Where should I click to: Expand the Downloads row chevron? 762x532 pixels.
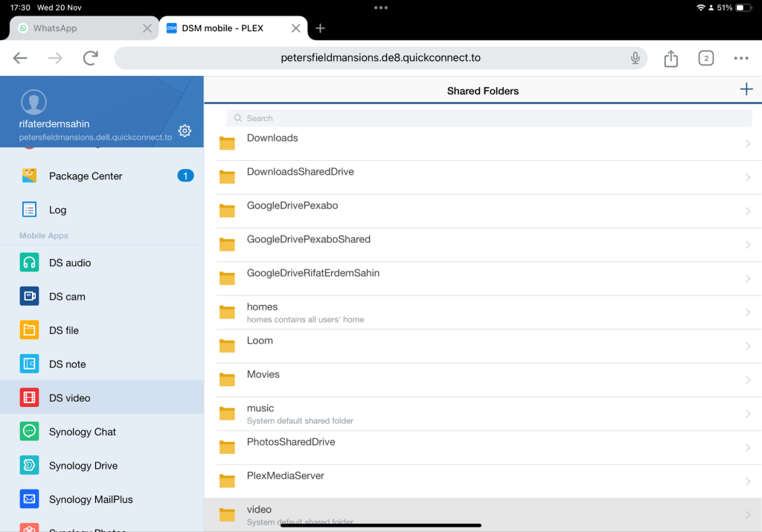click(x=748, y=144)
